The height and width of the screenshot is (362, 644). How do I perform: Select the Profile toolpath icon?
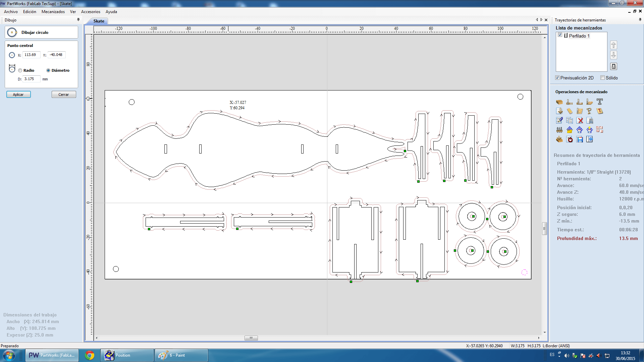(569, 102)
